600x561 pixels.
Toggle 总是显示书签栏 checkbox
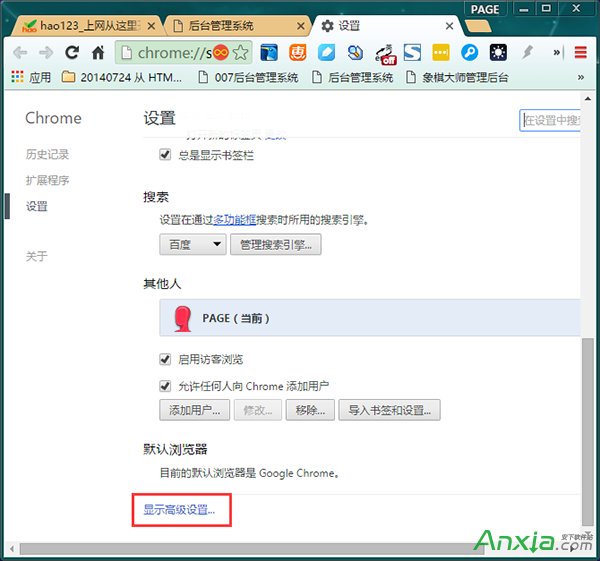click(165, 155)
